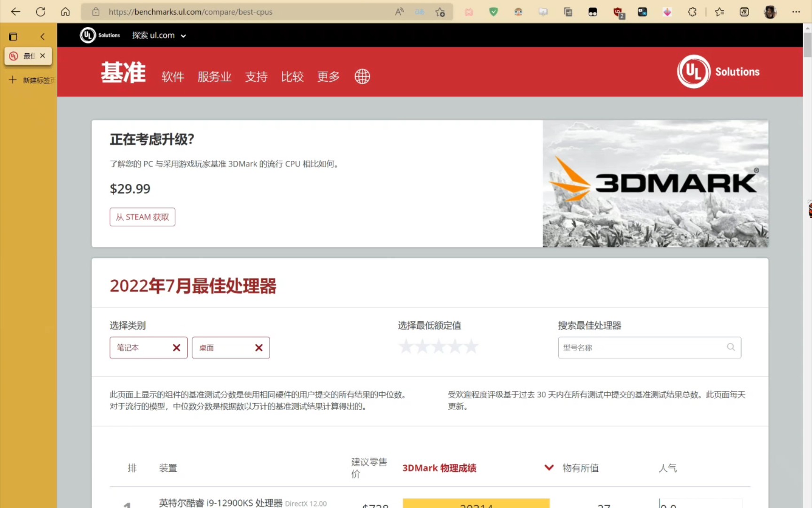Go back using the browser back arrow
Screen dimensions: 812x508
pyautogui.click(x=16, y=12)
